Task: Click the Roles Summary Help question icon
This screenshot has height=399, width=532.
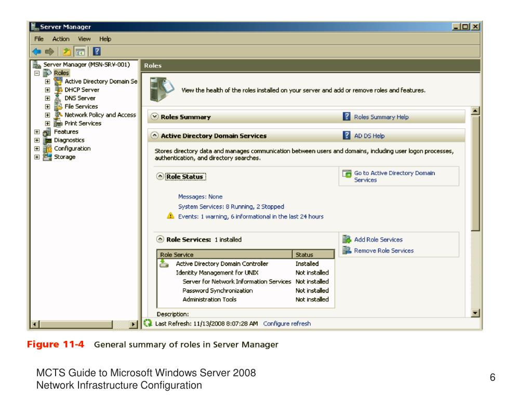Action: click(347, 117)
